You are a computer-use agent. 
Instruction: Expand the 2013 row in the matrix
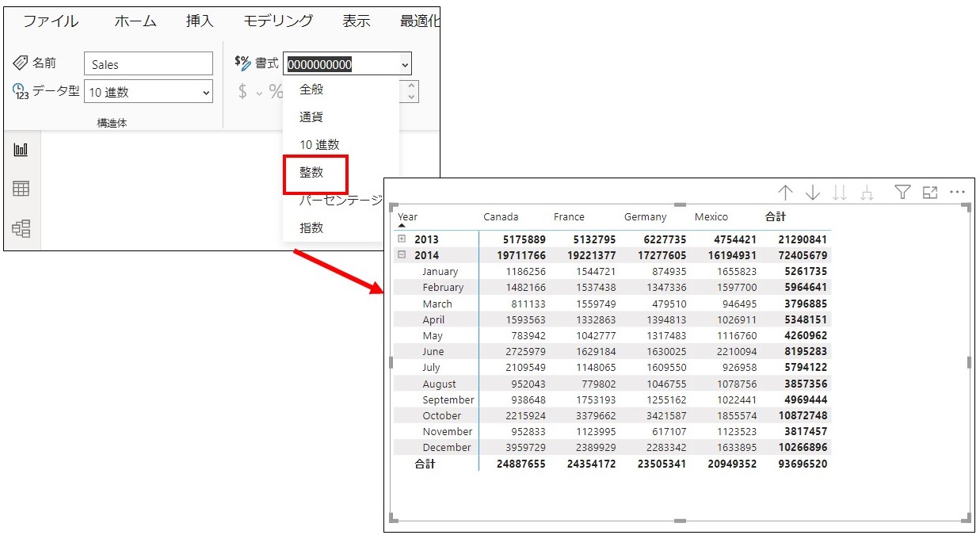[402, 239]
